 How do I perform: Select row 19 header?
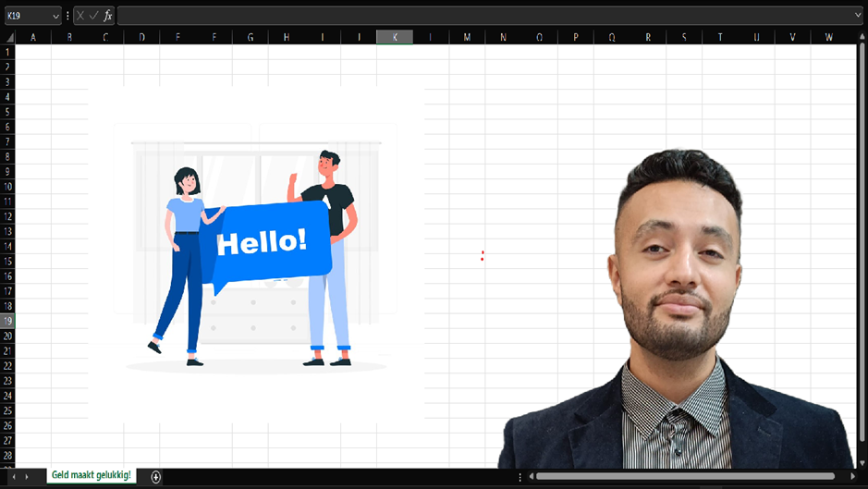pos(7,321)
